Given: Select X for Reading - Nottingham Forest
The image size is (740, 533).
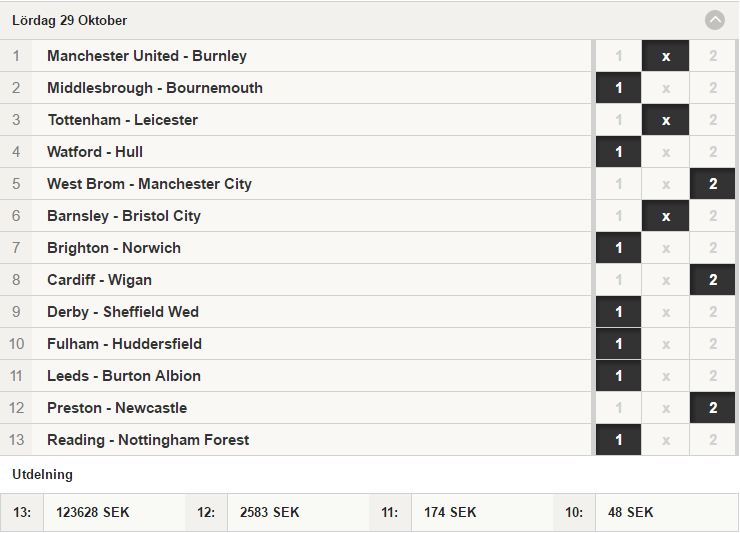Looking at the screenshot, I should [665, 440].
